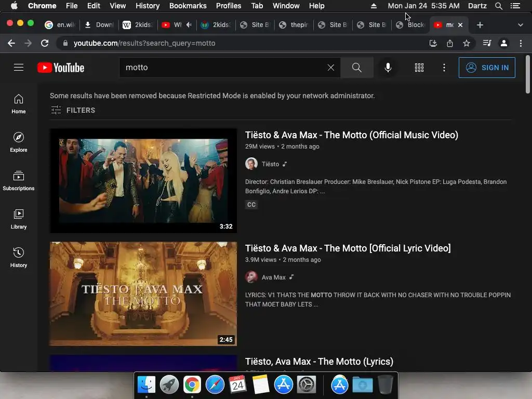This screenshot has width=532, height=399.
Task: Open the YouTube settings three-dot menu
Action: (x=444, y=68)
